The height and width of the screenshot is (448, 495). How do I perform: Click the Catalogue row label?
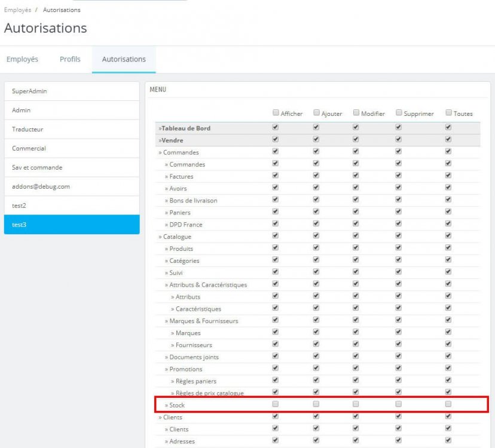click(x=177, y=237)
